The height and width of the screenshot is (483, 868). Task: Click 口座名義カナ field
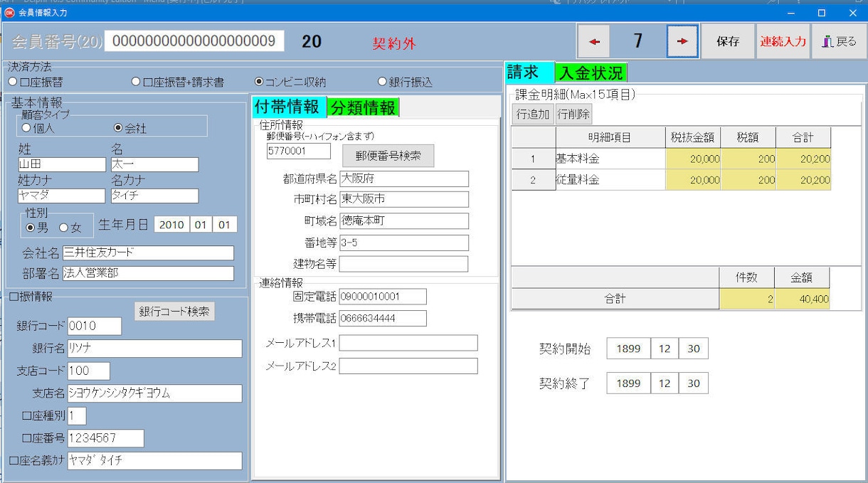pyautogui.click(x=155, y=460)
